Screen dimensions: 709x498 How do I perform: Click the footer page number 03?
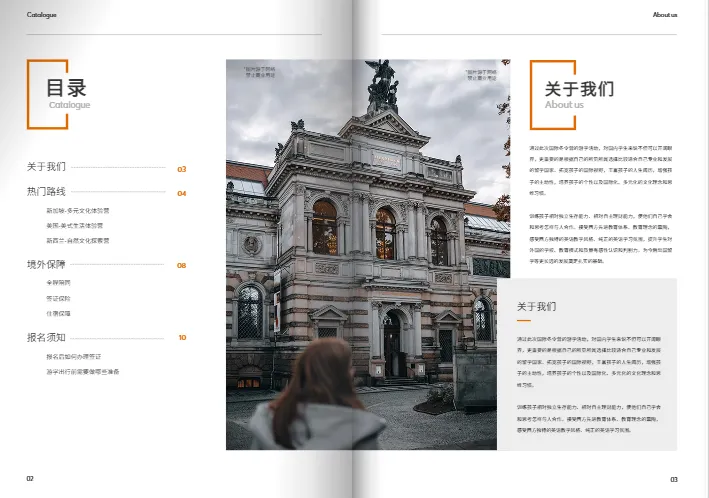click(x=674, y=479)
